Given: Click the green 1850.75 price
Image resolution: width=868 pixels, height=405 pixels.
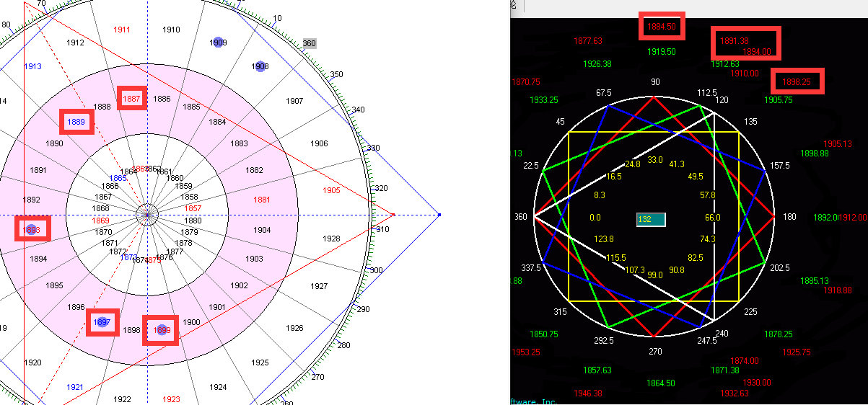Looking at the screenshot, I should click(543, 334).
